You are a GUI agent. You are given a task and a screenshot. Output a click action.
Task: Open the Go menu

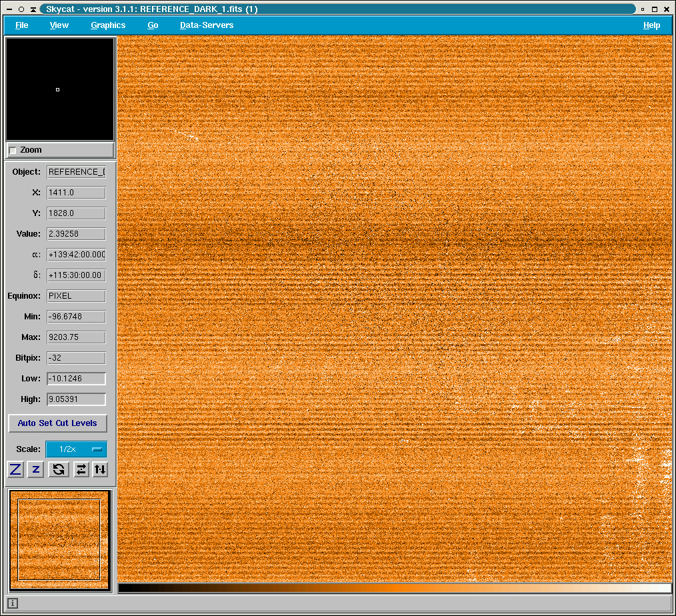tap(153, 25)
